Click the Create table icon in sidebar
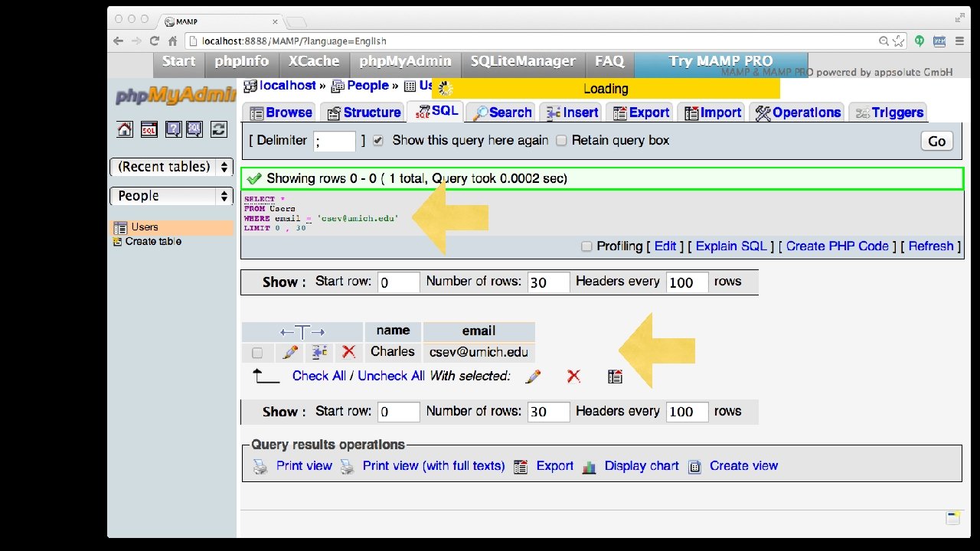Screen dimensions: 980x551 tap(117, 241)
